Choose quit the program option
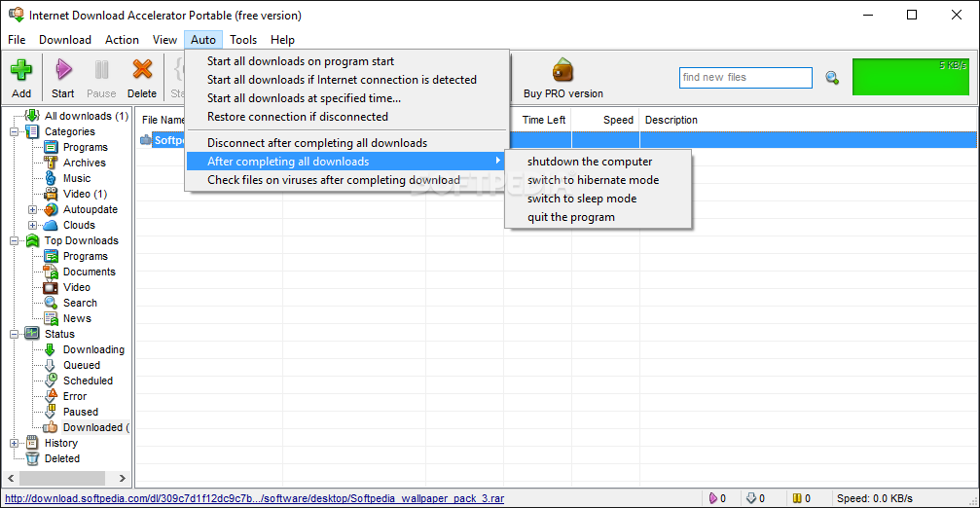 coord(599,217)
